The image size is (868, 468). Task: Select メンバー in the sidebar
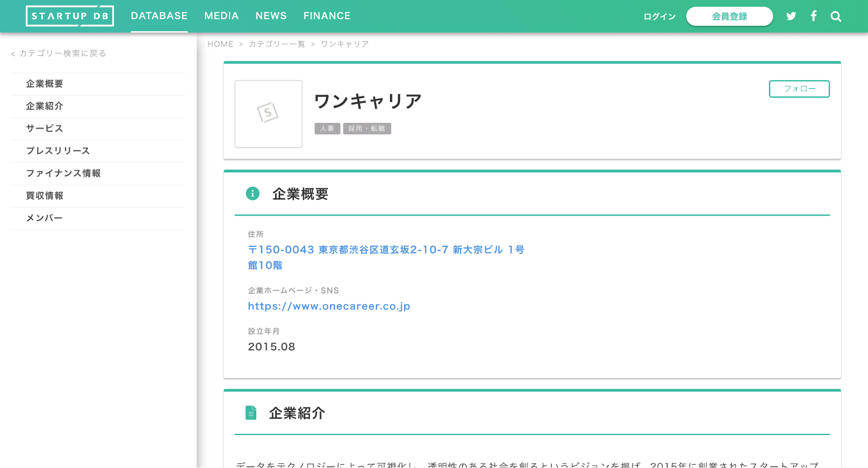(98, 218)
